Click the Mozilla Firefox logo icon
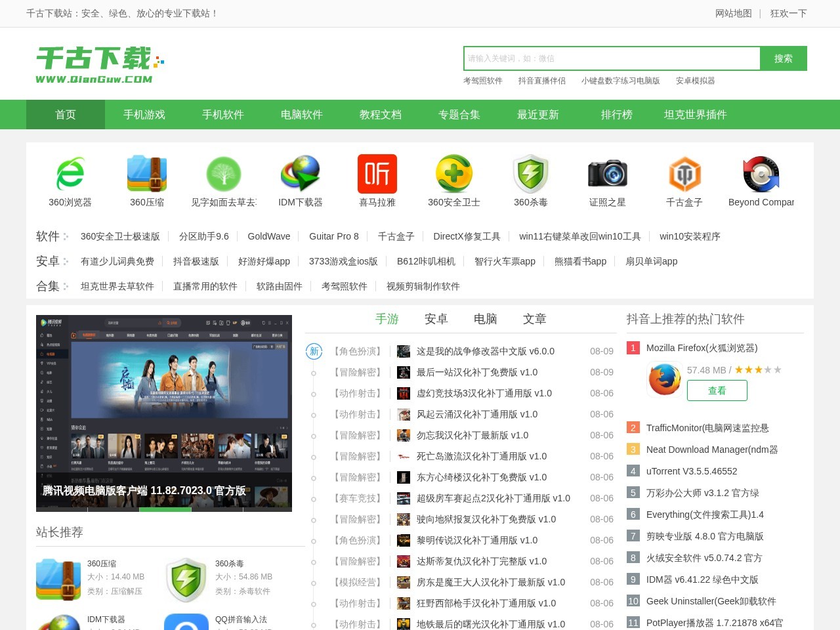This screenshot has height=630, width=840. [665, 380]
